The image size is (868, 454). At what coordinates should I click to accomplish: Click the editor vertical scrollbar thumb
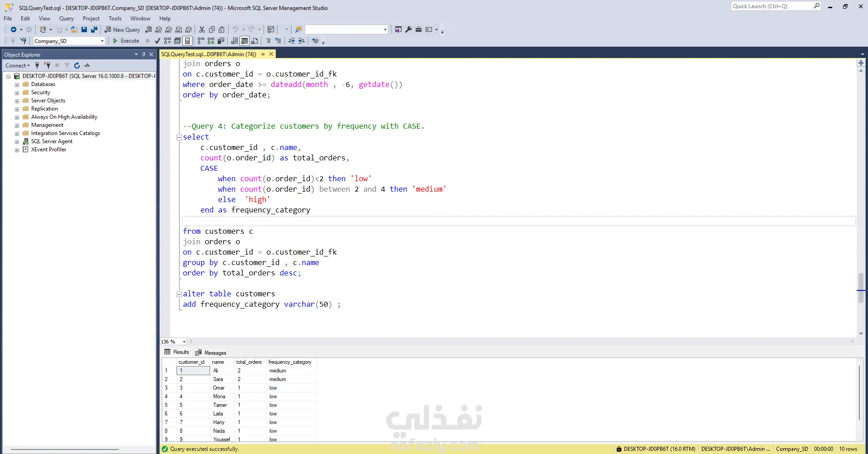[x=861, y=288]
